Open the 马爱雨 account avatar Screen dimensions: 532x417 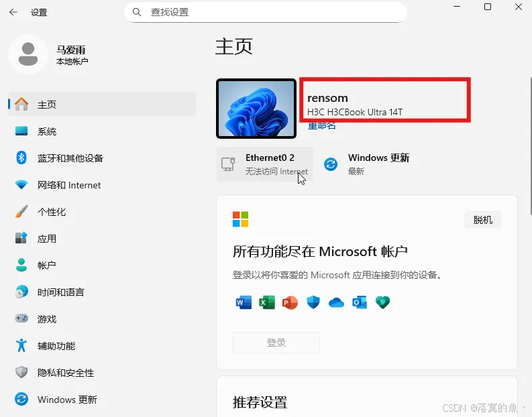click(x=28, y=54)
